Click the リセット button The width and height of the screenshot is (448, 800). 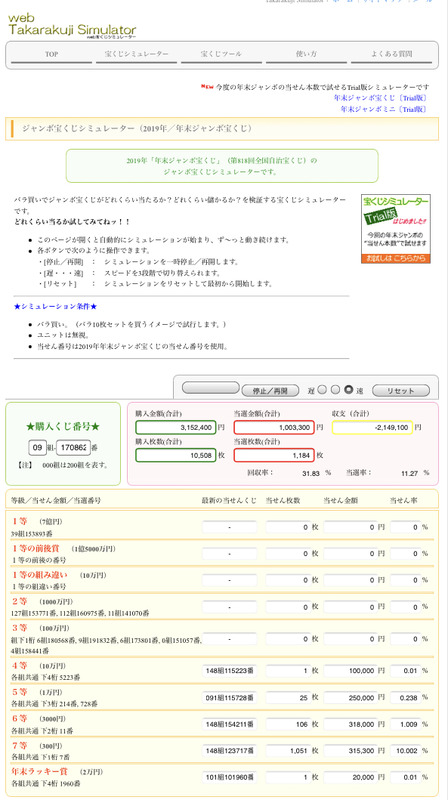pos(401,391)
